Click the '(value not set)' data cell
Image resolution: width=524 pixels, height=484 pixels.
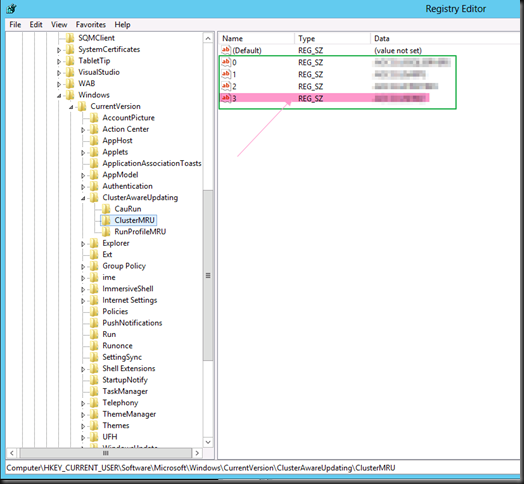coord(398,50)
